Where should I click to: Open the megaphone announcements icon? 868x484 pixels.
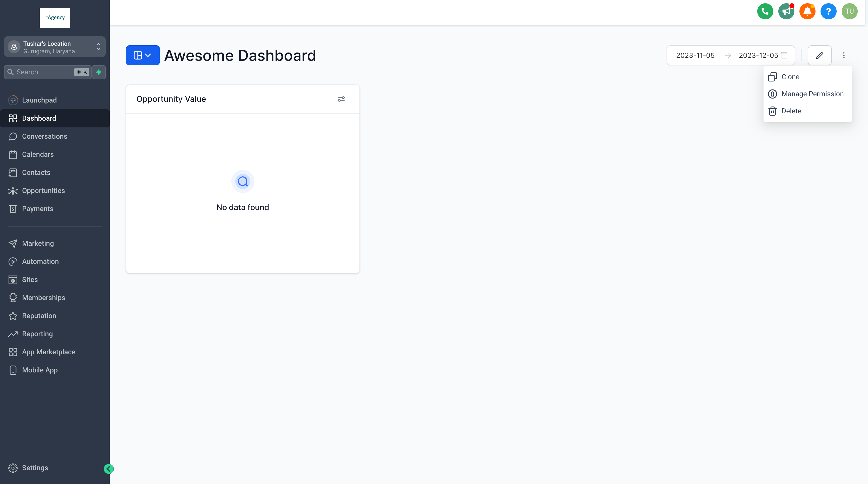[x=786, y=12]
